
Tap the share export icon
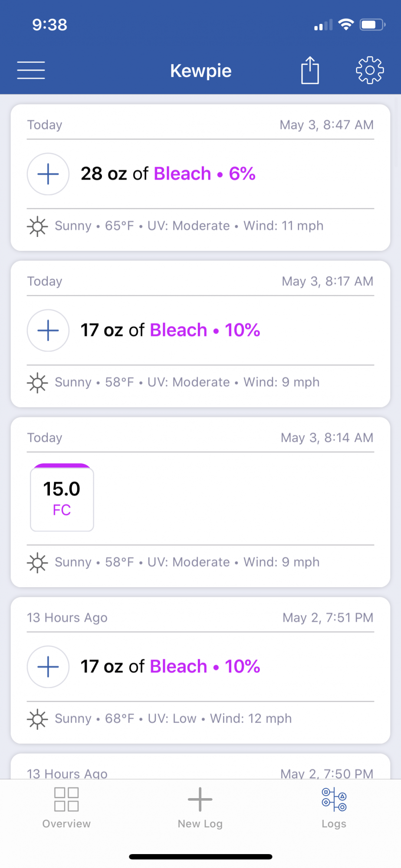310,70
